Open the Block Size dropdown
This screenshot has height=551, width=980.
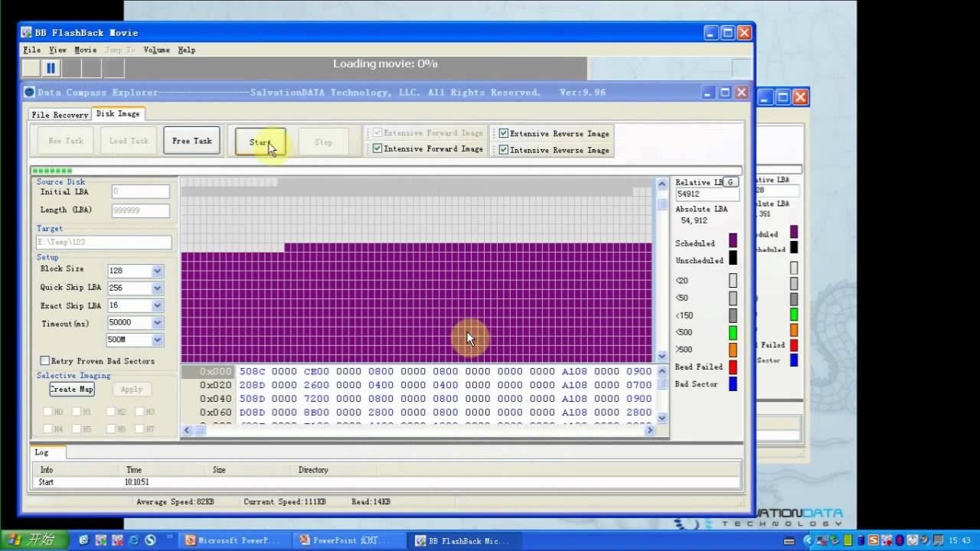point(157,271)
